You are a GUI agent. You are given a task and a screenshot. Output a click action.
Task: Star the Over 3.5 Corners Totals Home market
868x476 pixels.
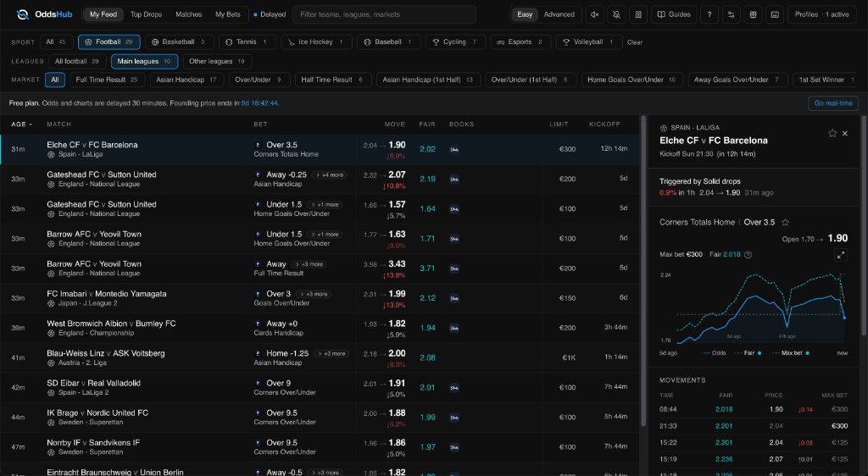click(785, 222)
